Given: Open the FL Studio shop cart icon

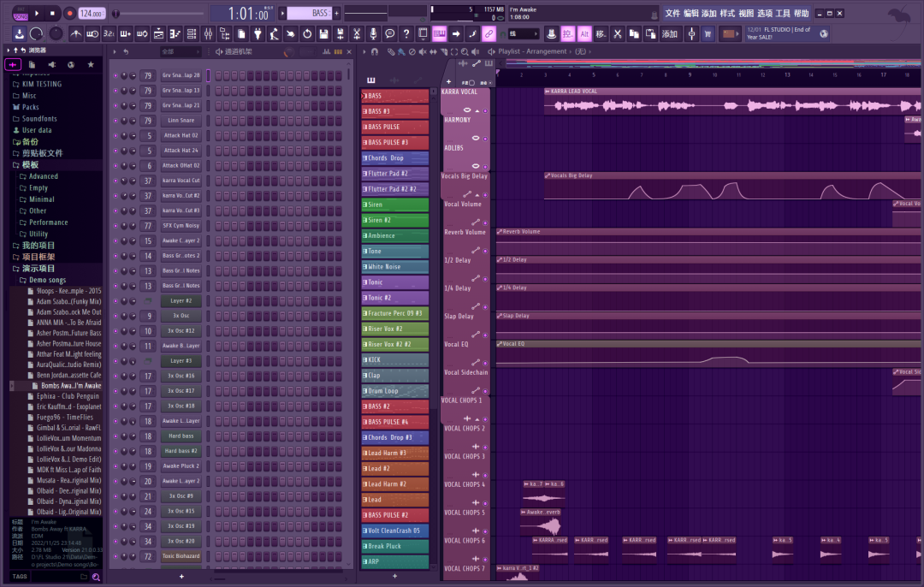Looking at the screenshot, I should 707,33.
